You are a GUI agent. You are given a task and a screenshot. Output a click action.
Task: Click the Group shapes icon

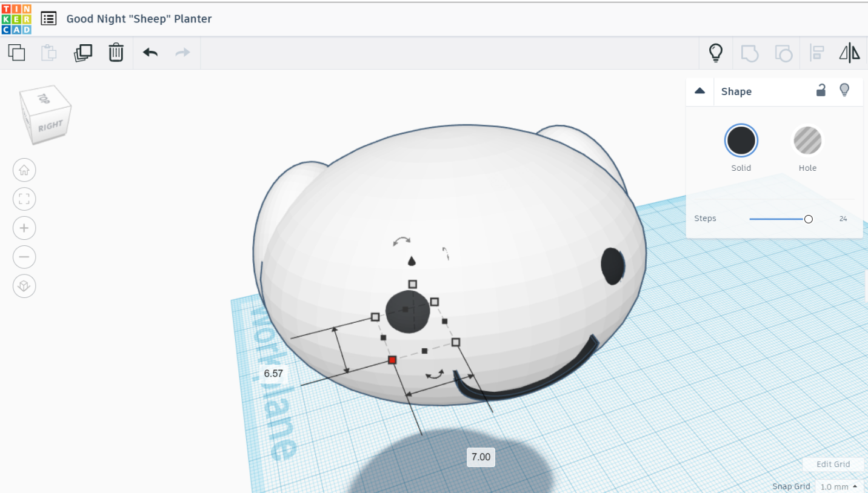(x=750, y=53)
